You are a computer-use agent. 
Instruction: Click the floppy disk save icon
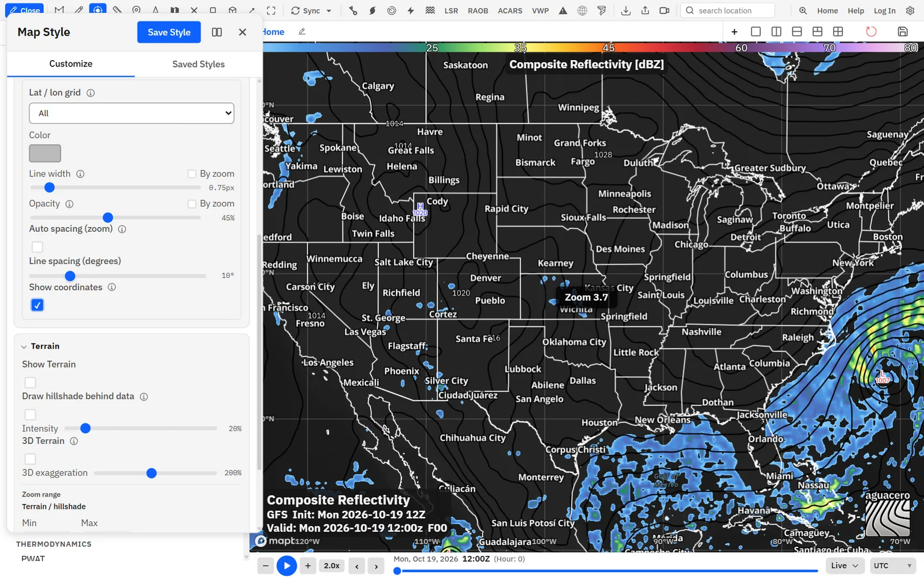(903, 31)
